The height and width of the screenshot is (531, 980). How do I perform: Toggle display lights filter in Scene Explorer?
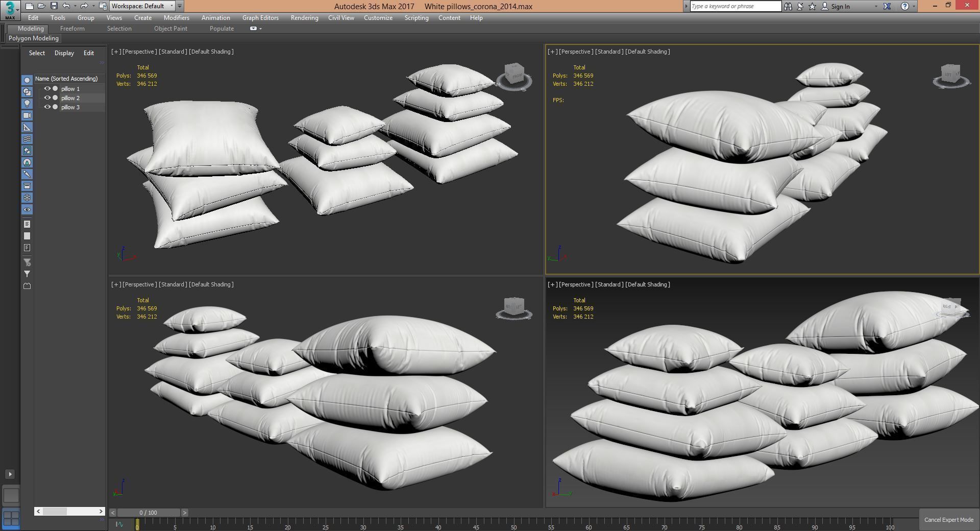point(27,104)
